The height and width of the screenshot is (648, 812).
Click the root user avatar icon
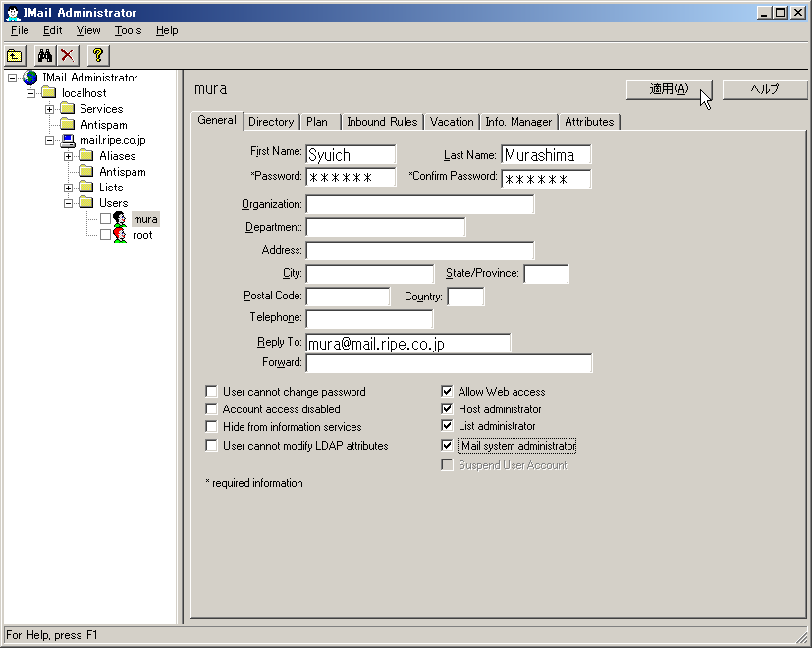coord(120,235)
